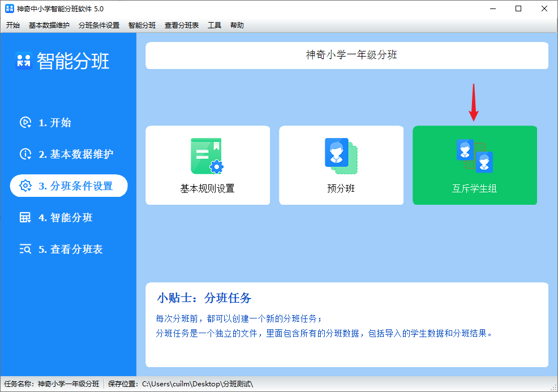Open the 查看分班表 menu
This screenshot has width=558, height=392.
click(x=182, y=25)
